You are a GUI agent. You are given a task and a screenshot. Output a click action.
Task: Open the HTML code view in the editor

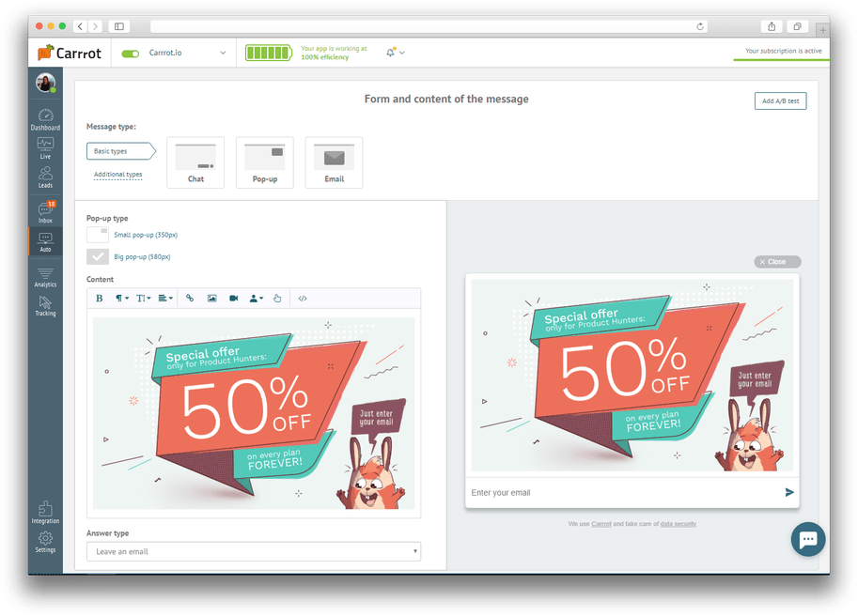(302, 299)
